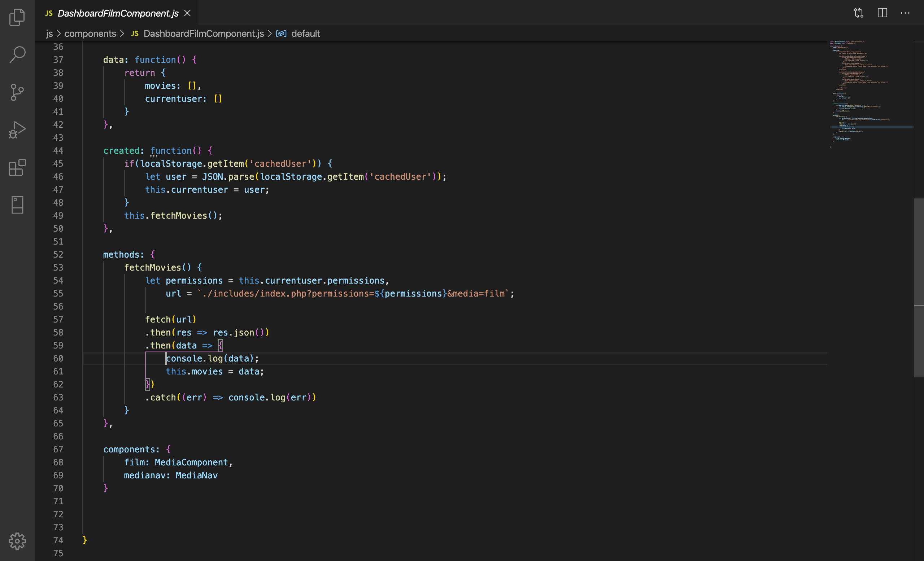Select the view icon below Extensions
The image size is (924, 561).
click(x=17, y=205)
